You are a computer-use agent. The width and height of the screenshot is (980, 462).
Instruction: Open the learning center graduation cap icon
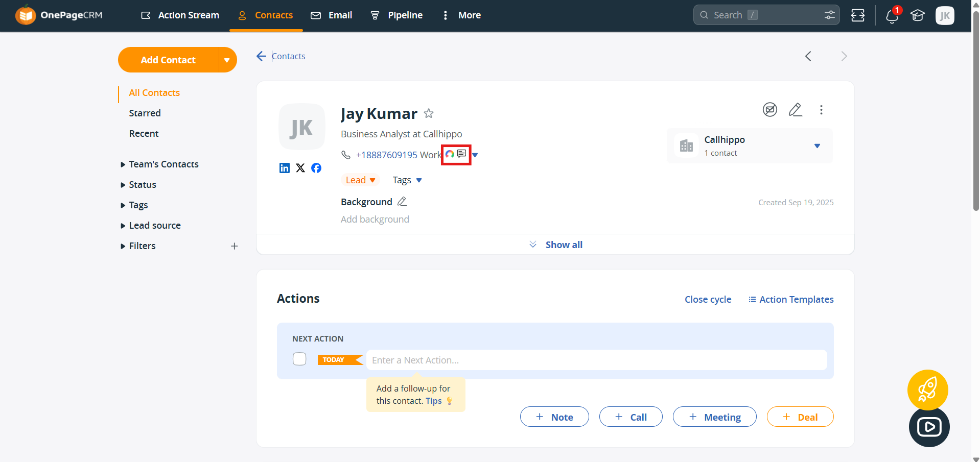click(917, 16)
